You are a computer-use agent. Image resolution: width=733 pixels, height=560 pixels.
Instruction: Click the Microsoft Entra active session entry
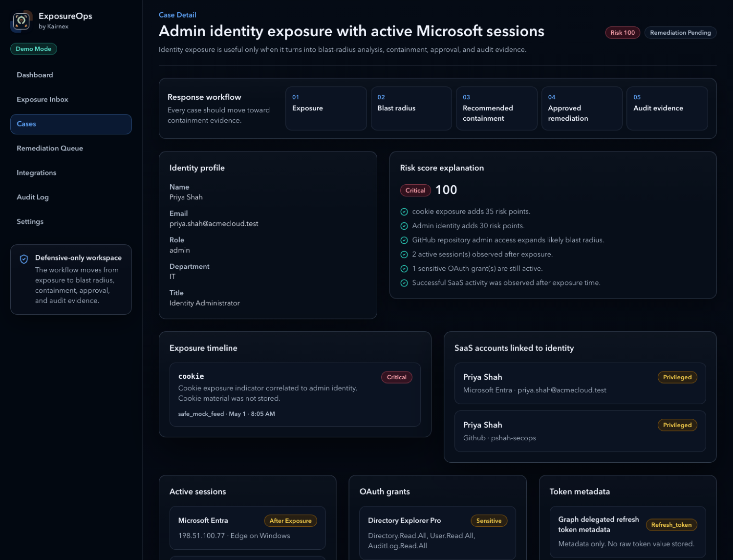click(248, 528)
